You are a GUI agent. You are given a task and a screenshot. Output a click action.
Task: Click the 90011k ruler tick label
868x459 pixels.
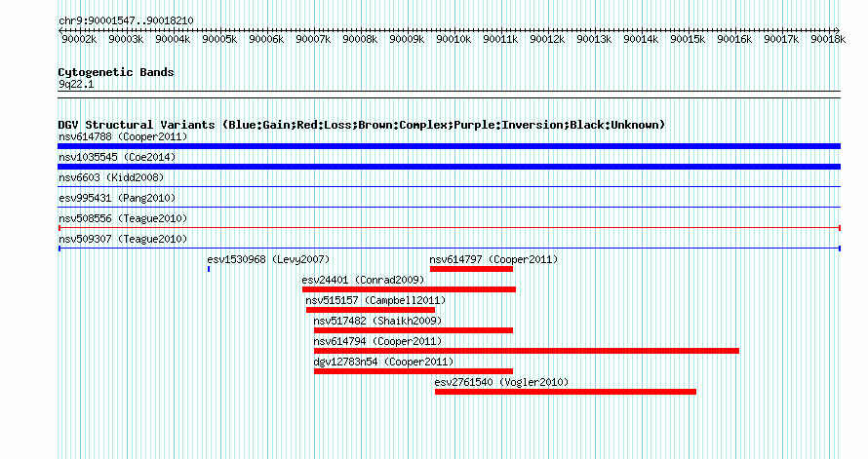point(501,40)
